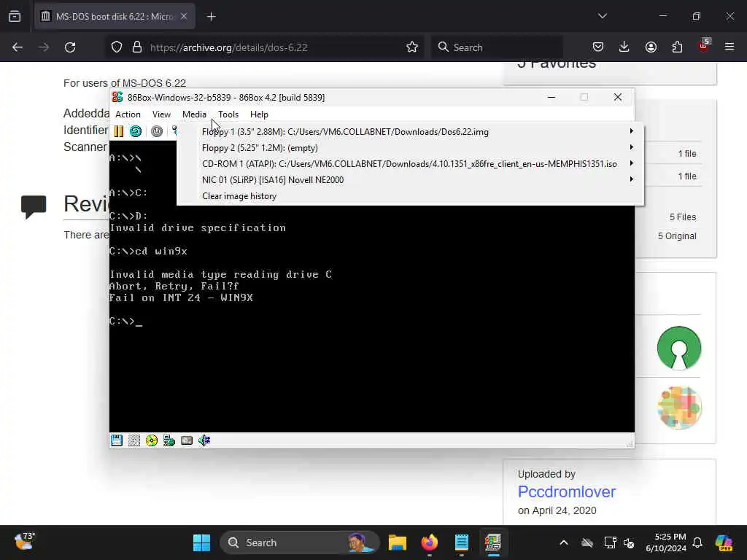Click the network status bar icon
The height and width of the screenshot is (560, 747).
click(x=169, y=440)
